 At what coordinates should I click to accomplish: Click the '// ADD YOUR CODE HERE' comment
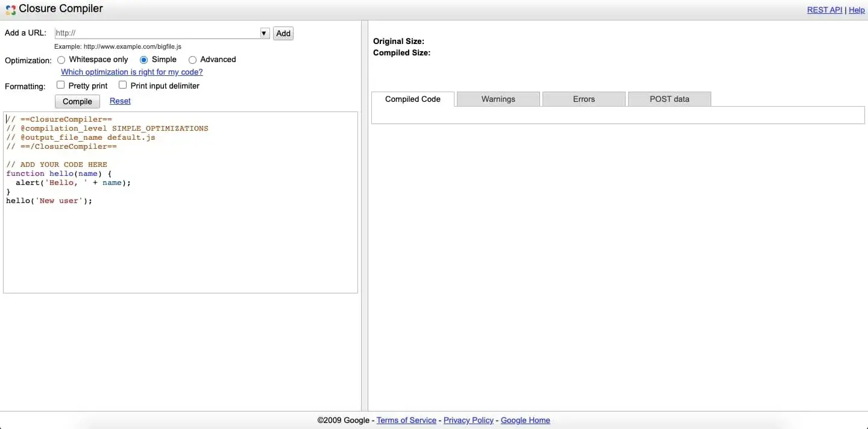click(x=57, y=164)
